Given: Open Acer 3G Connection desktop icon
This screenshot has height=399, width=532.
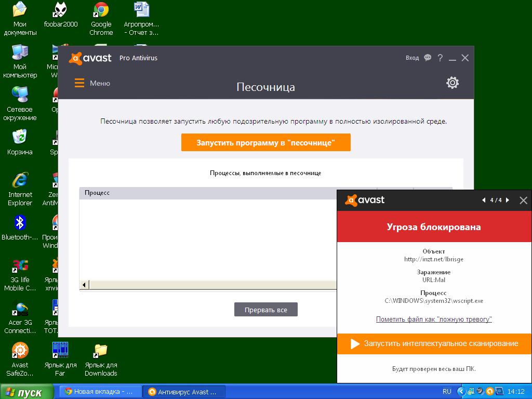Looking at the screenshot, I should pos(20,317).
